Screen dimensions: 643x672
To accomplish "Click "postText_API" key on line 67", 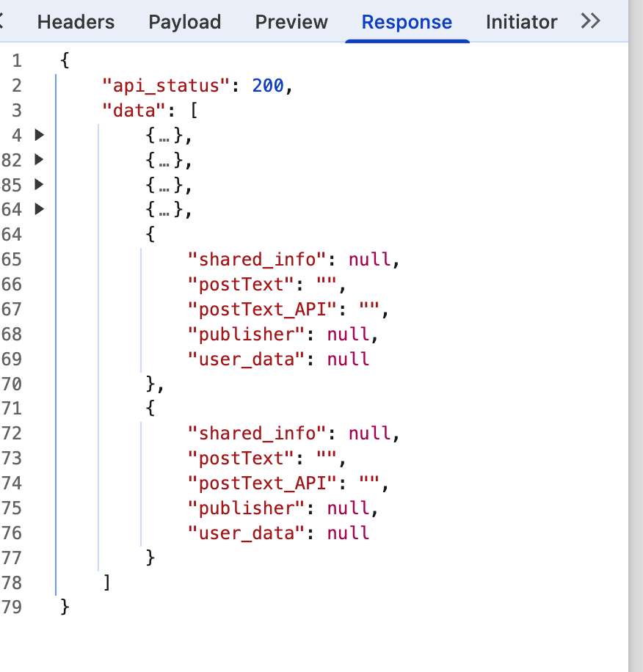I will [267, 309].
